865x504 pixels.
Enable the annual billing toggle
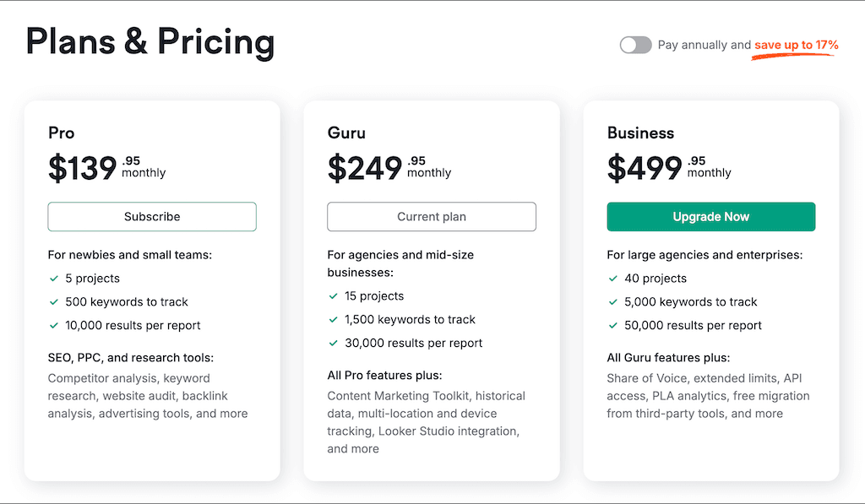(635, 45)
